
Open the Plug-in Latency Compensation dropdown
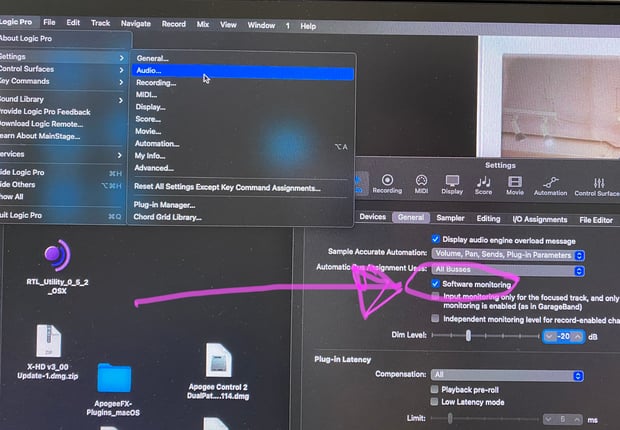(x=507, y=375)
